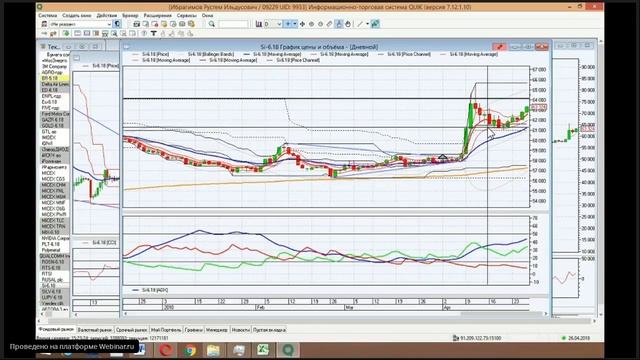The image size is (640, 360).
Task: Select GOLD-6.18 row in instruments list
Action: [x=55, y=126]
